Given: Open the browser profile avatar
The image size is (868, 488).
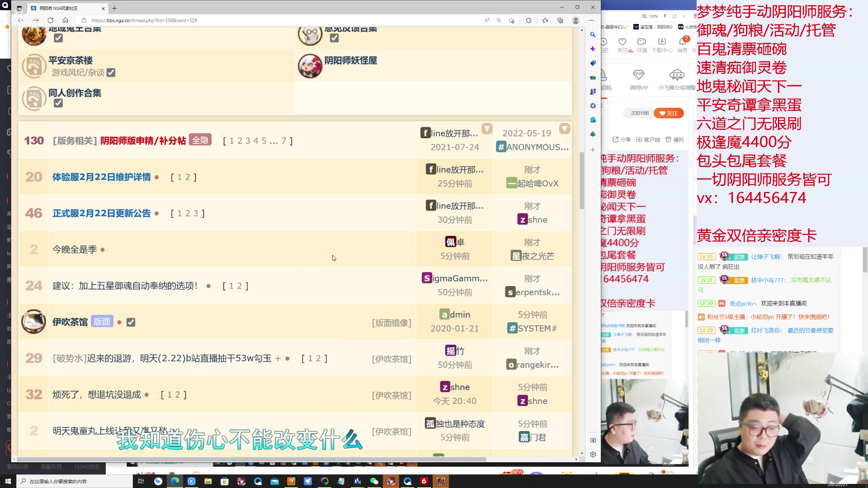Looking at the screenshot, I should click(576, 20).
